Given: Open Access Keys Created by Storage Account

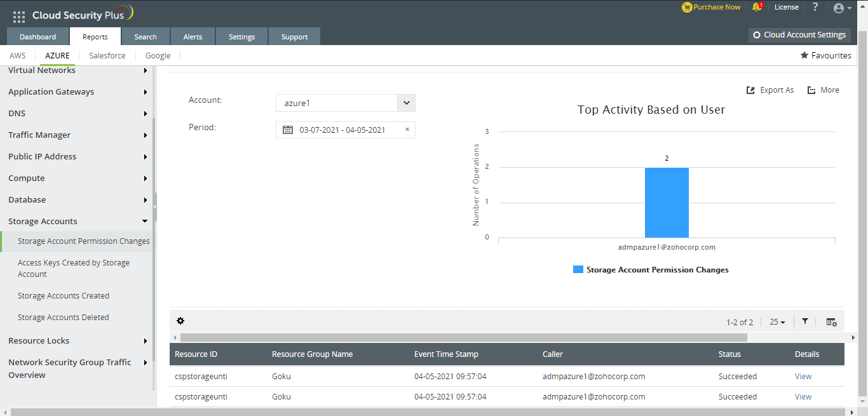Looking at the screenshot, I should (74, 268).
